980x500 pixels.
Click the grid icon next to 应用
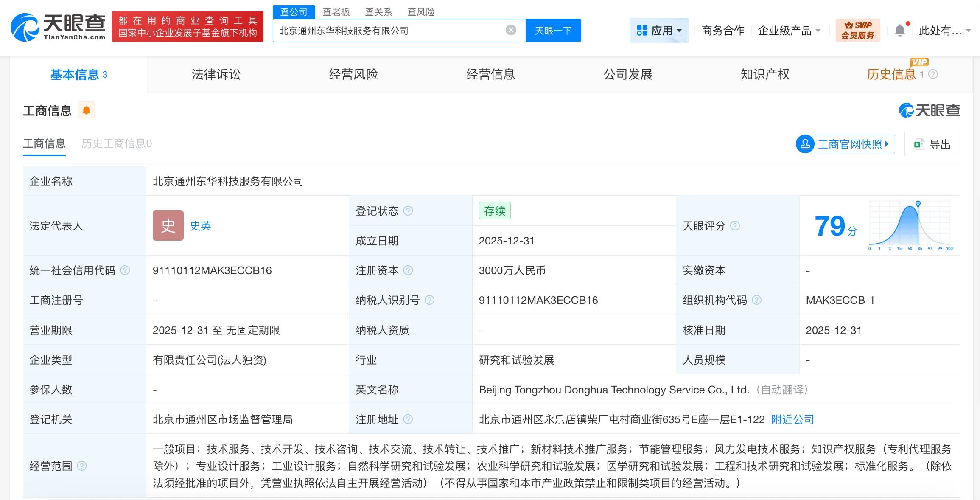(641, 30)
